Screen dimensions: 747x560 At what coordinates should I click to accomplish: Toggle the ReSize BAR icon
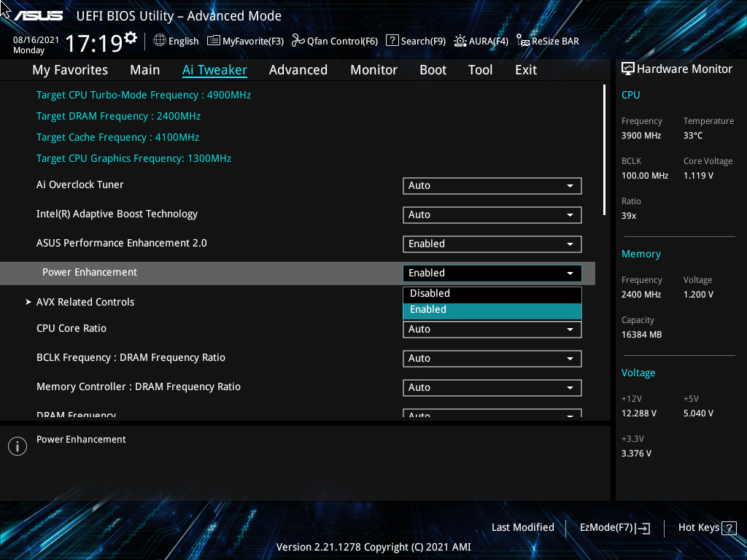pyautogui.click(x=523, y=41)
